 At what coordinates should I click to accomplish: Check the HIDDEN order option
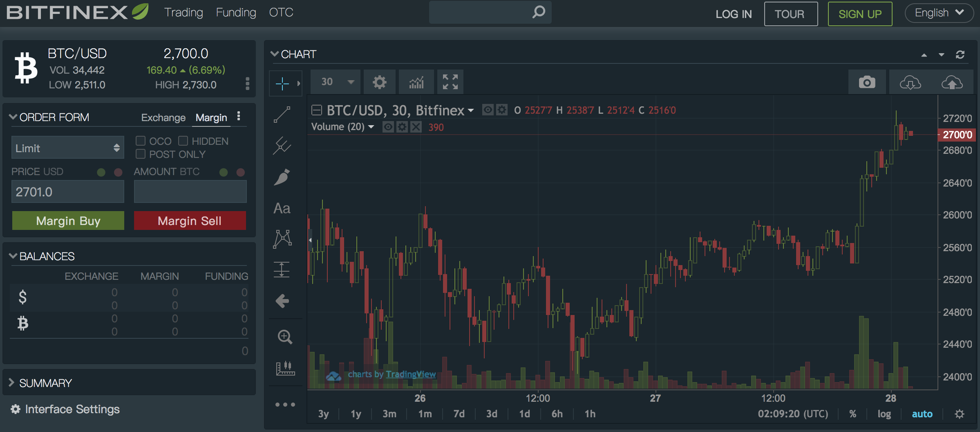click(183, 141)
